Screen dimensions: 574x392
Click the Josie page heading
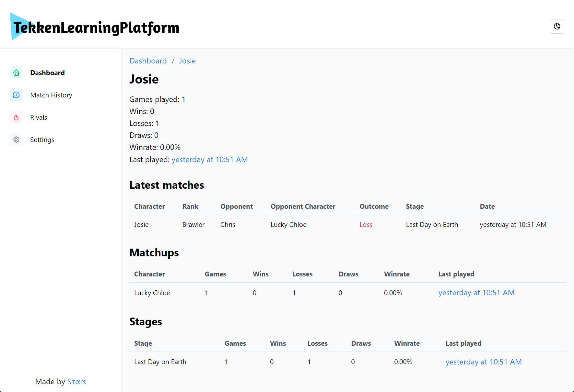pyautogui.click(x=144, y=79)
